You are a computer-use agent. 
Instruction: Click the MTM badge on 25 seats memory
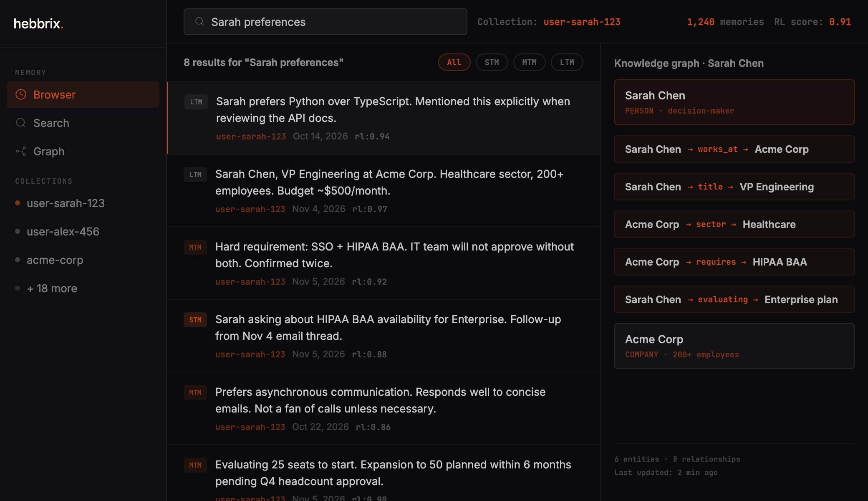(195, 465)
